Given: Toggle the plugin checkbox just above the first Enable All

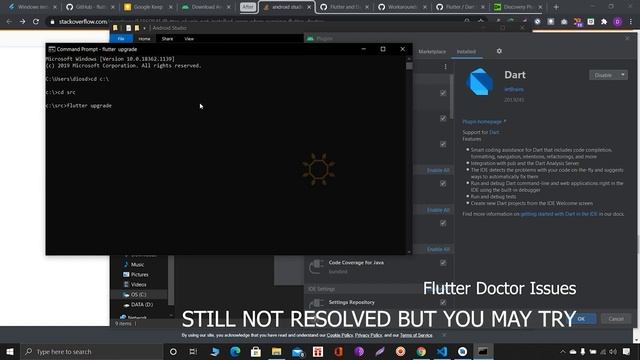Looking at the screenshot, I should point(443,144).
